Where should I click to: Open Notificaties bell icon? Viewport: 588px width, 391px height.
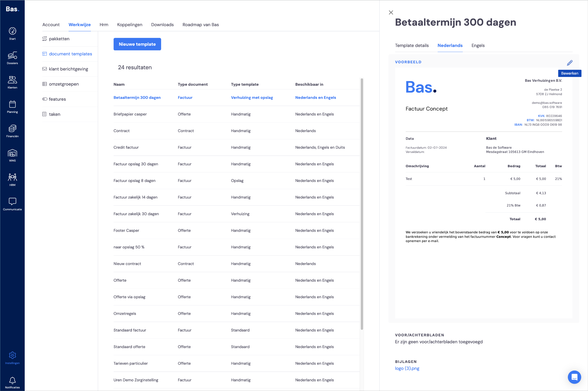[x=12, y=383]
